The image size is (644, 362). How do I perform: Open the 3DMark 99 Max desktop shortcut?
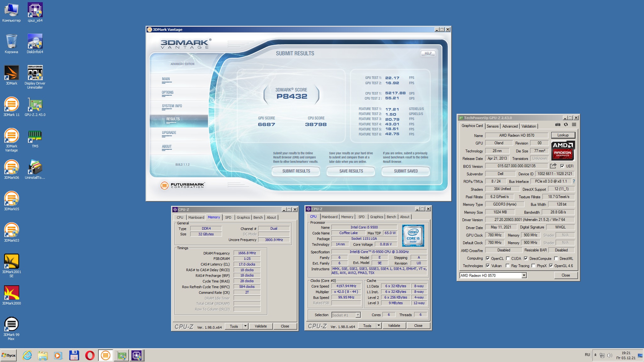(11, 329)
